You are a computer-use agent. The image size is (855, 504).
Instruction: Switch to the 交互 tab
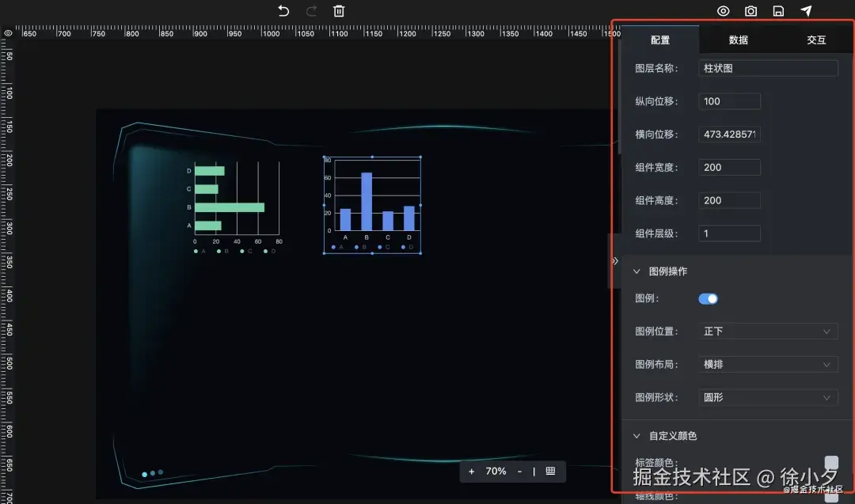pos(815,39)
